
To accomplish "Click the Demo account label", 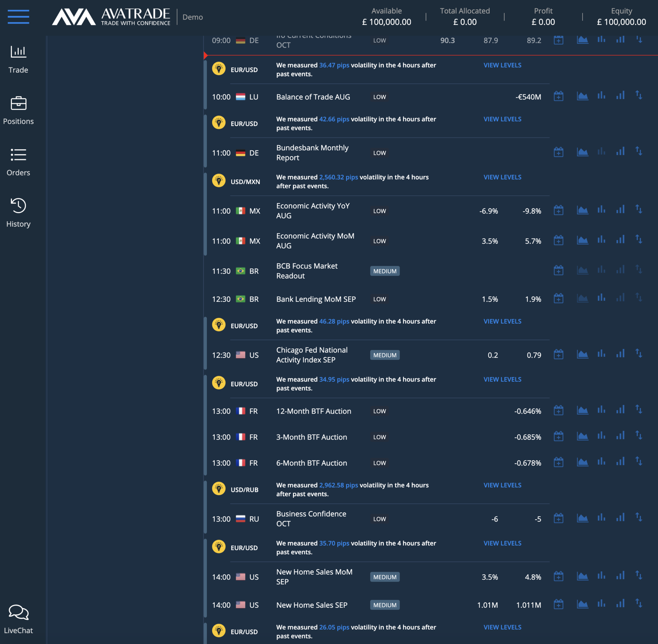I will (192, 17).
